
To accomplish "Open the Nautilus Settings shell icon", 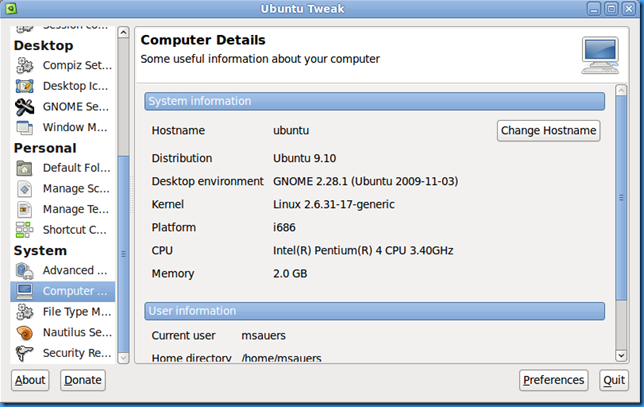I will 25,333.
